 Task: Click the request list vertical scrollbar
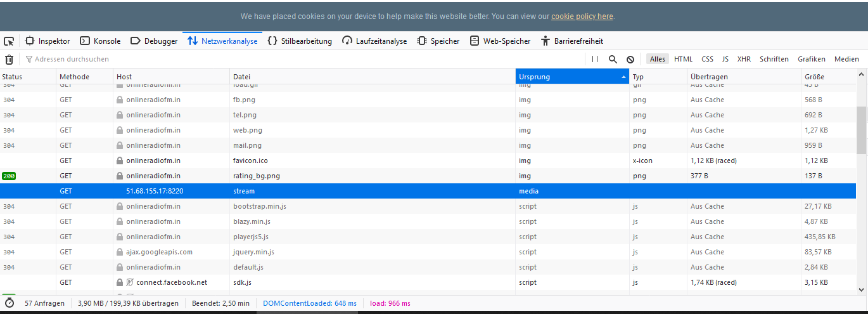click(x=861, y=130)
